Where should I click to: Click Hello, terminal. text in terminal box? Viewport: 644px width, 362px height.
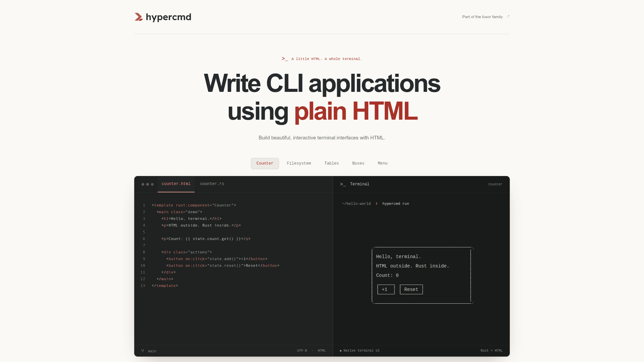pyautogui.click(x=398, y=257)
